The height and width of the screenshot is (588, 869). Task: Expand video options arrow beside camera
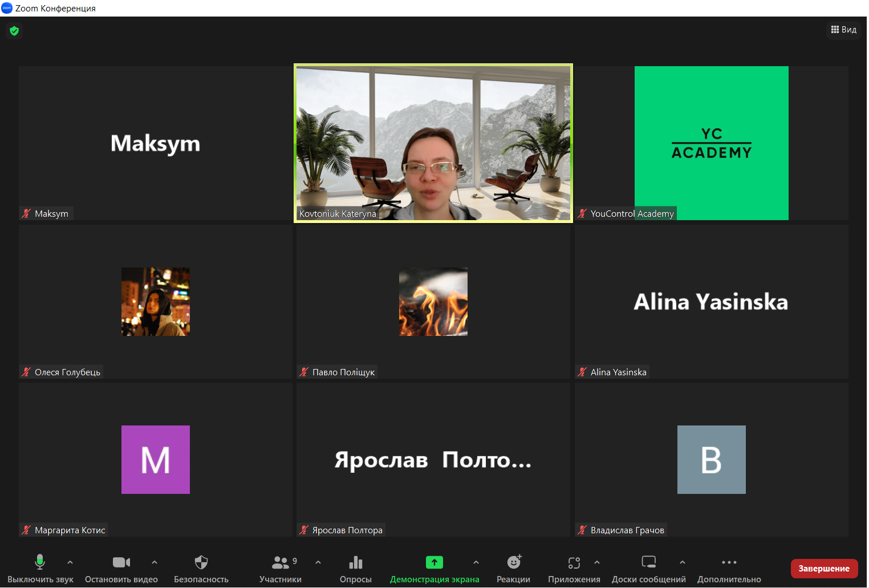tap(155, 562)
